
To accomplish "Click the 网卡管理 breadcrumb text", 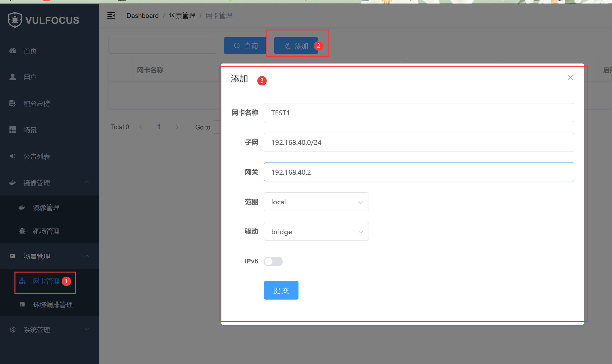I will point(219,16).
